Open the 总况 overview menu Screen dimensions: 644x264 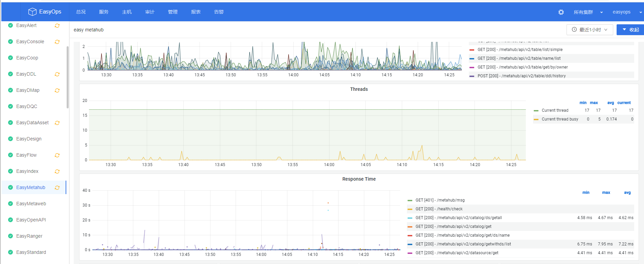81,12
